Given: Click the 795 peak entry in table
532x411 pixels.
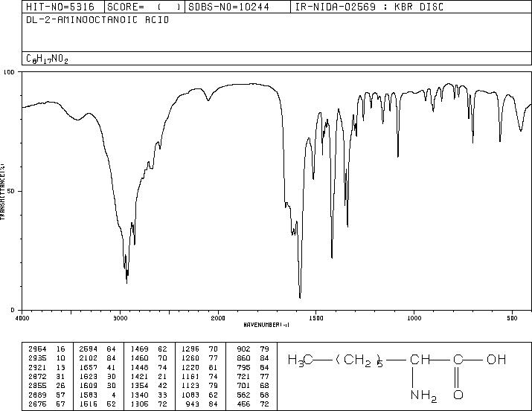Looking at the screenshot, I should (253, 367).
